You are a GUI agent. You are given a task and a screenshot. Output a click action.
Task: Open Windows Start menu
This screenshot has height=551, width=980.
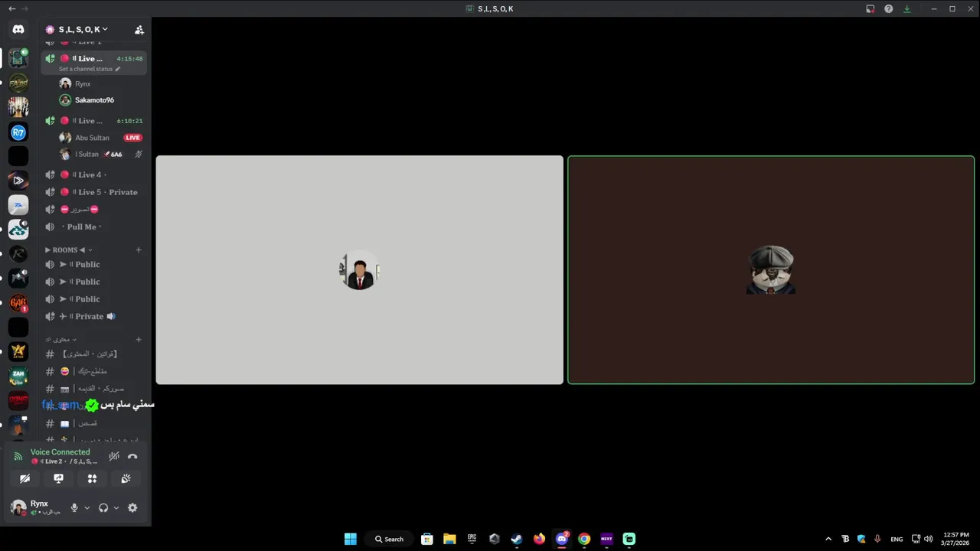(x=350, y=539)
